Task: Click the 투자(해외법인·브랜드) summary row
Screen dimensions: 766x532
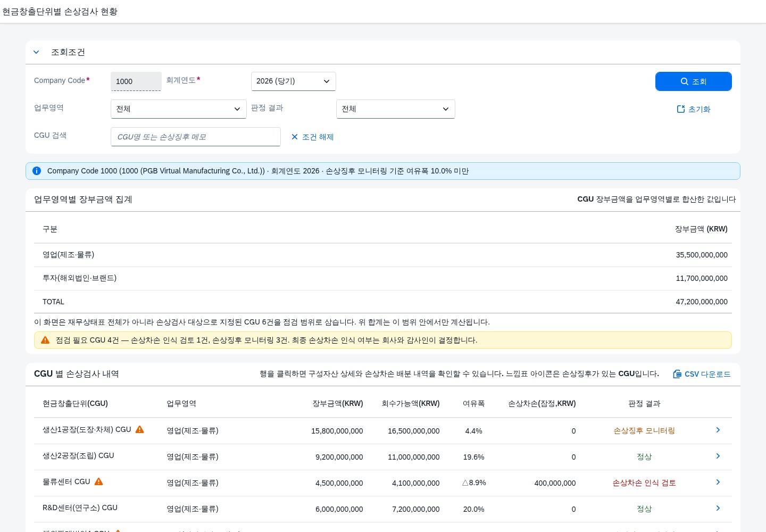Action: (x=383, y=278)
